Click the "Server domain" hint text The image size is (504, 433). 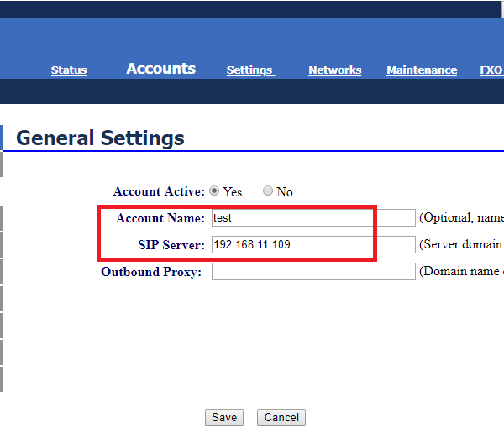(460, 245)
